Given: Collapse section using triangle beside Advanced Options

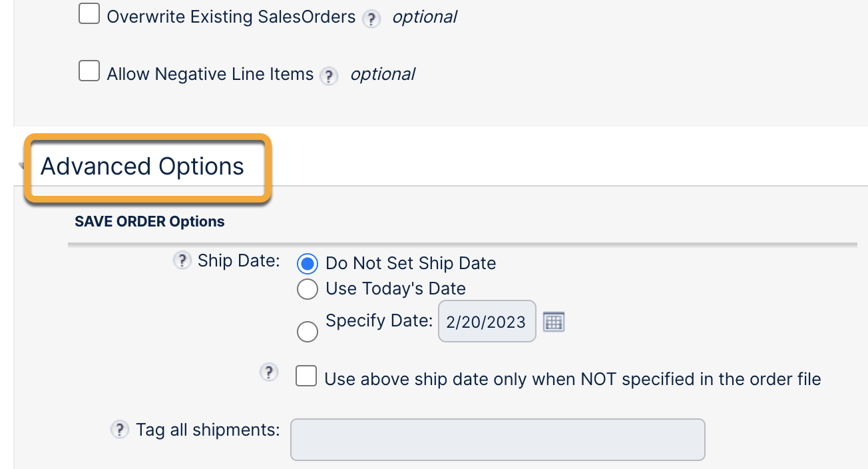Looking at the screenshot, I should [x=20, y=167].
